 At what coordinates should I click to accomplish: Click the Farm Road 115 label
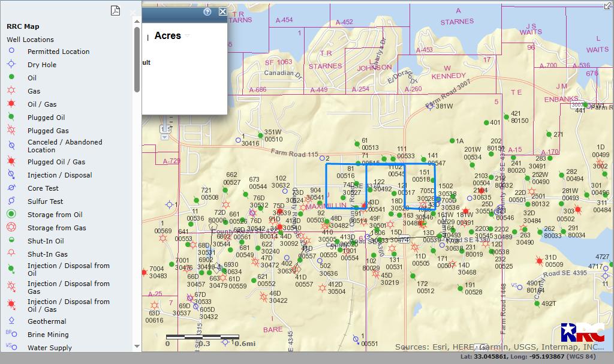coord(294,152)
